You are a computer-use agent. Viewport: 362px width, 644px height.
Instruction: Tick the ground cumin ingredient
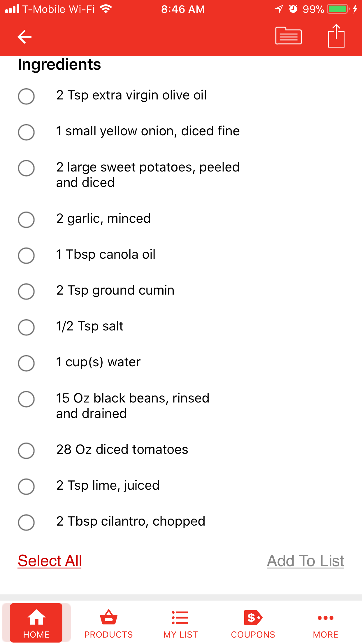[x=26, y=291]
